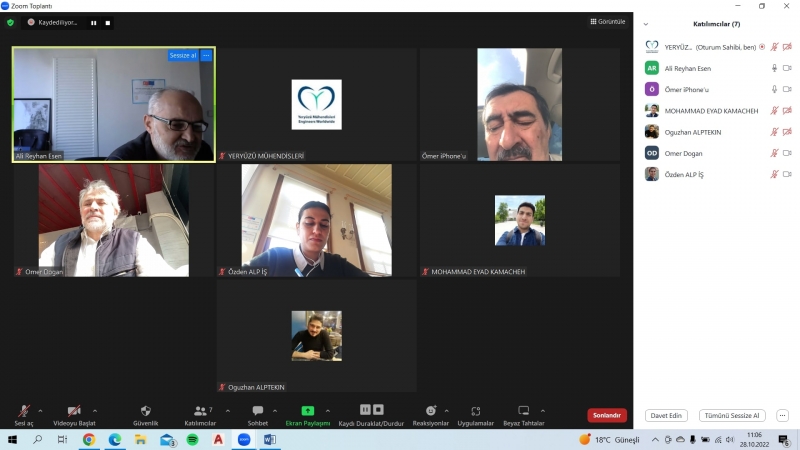Expand audio options arrow beside Sesi aç

point(40,411)
